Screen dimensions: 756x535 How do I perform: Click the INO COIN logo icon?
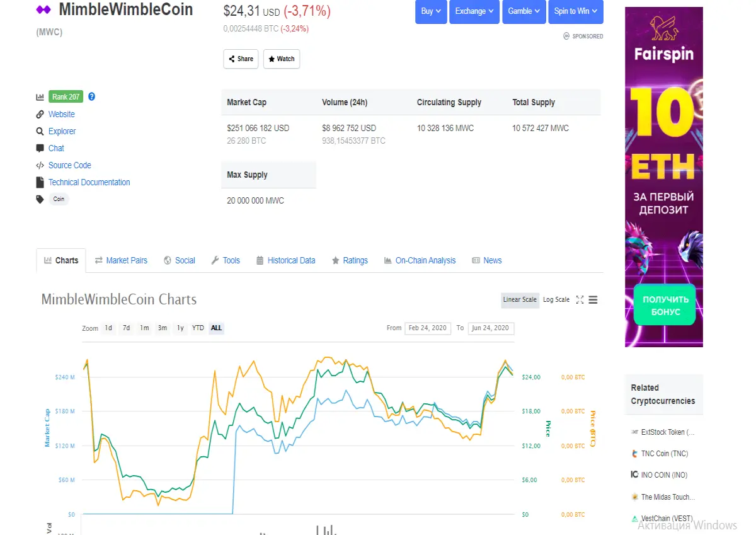click(x=634, y=475)
